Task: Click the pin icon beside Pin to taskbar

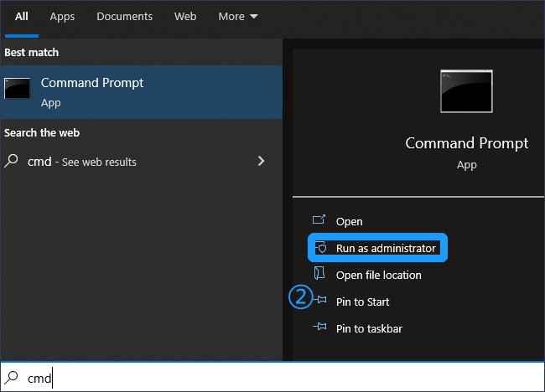Action: (319, 328)
